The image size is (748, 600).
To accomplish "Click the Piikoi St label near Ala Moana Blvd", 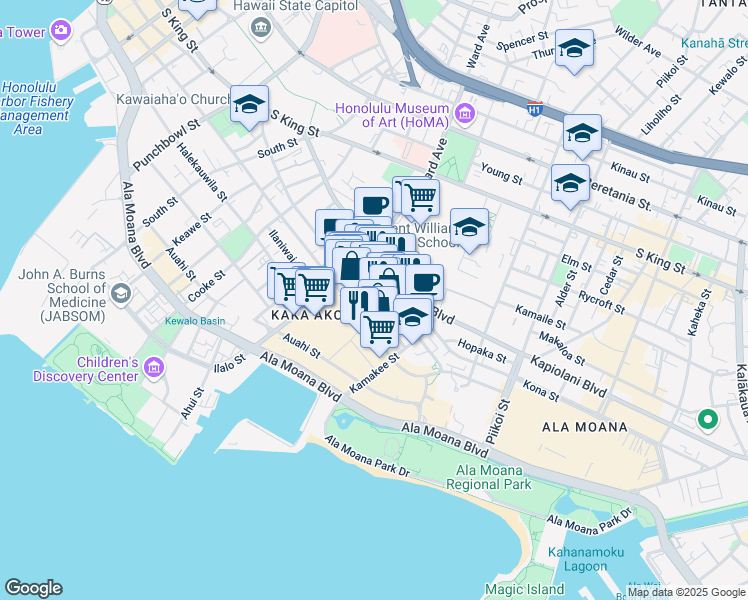I will click(x=498, y=422).
